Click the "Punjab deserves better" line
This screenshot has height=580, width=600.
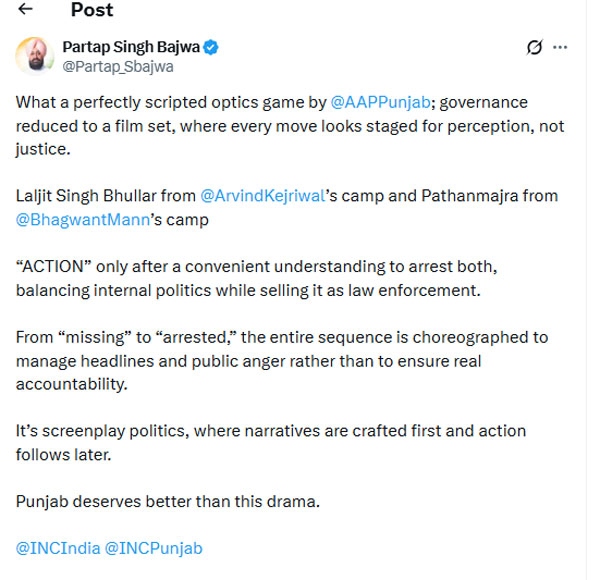click(167, 501)
